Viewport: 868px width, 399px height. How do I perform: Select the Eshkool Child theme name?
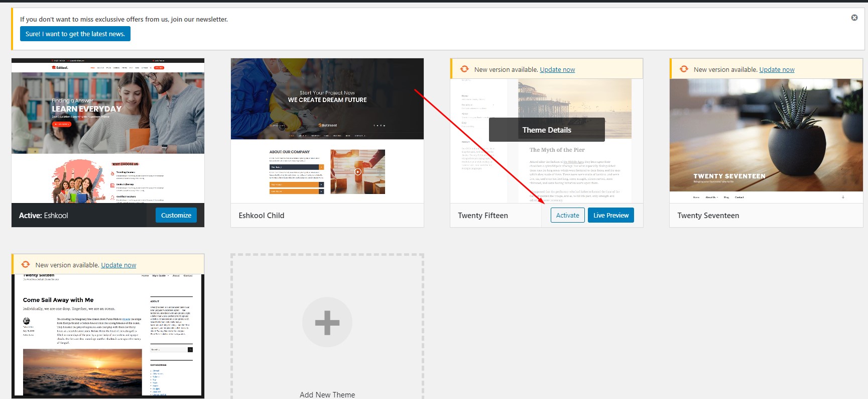pos(262,216)
